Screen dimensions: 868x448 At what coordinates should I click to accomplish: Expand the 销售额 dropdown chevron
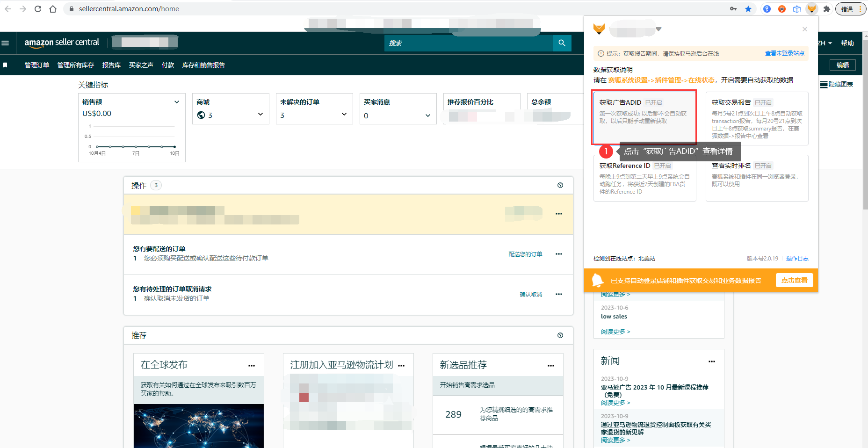coord(177,102)
